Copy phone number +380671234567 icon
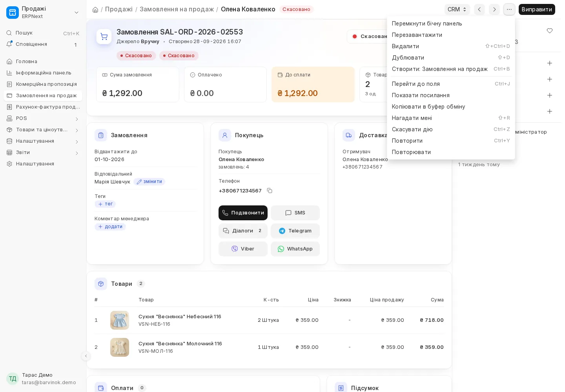 click(x=270, y=191)
